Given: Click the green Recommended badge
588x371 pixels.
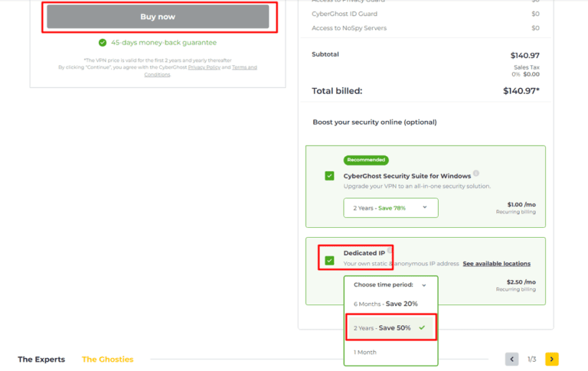Looking at the screenshot, I should 366,160.
